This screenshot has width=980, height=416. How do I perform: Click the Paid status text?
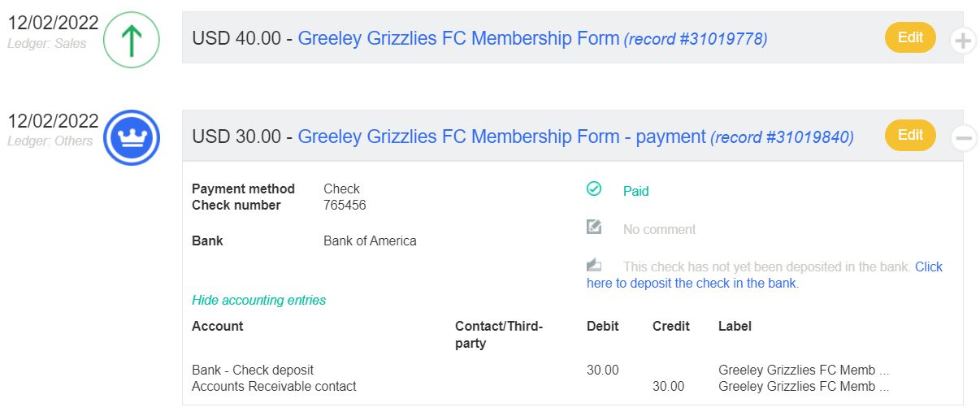click(x=635, y=191)
